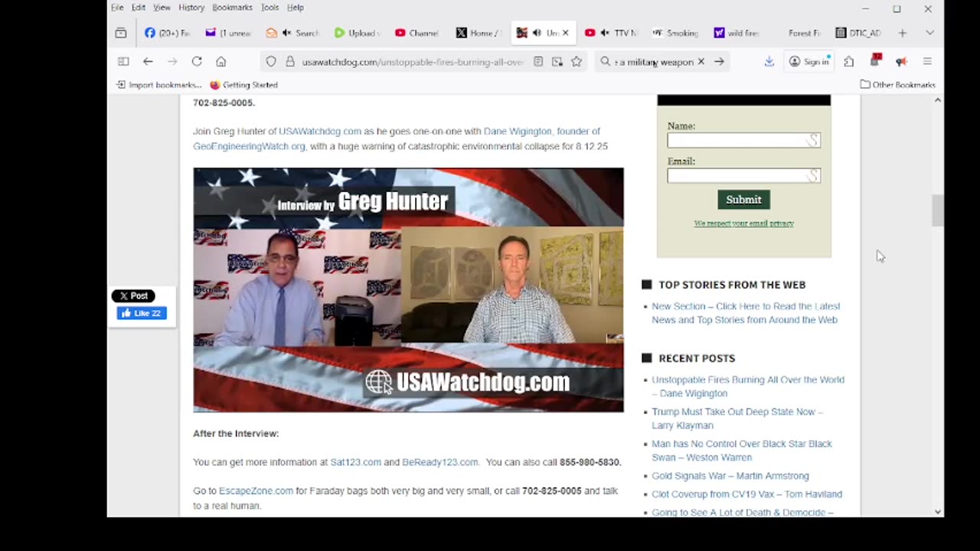Toggle reader view icon
The height and width of the screenshot is (551, 980).
538,62
